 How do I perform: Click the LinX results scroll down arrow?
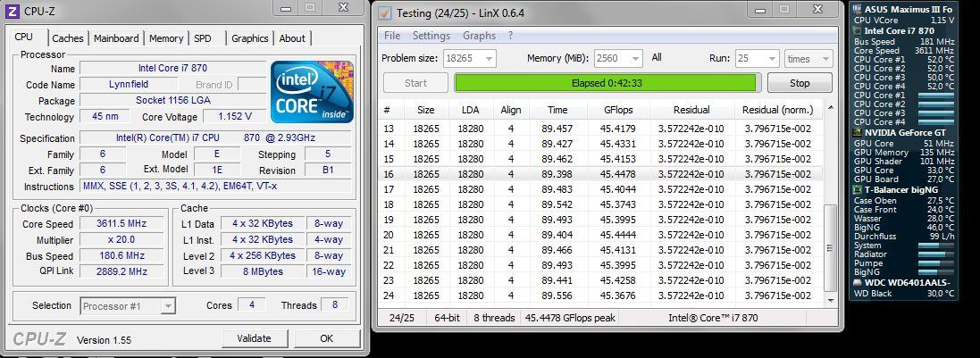pos(829,300)
